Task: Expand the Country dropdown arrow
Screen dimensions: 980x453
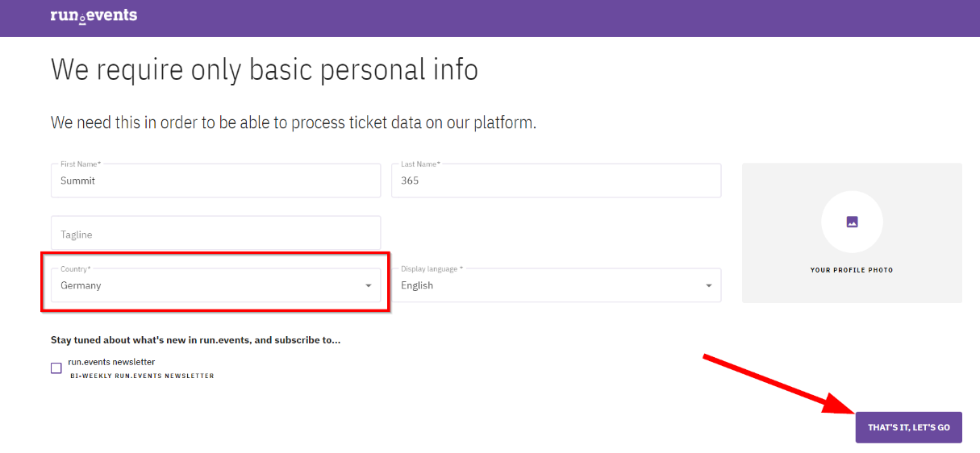Action: click(x=369, y=285)
